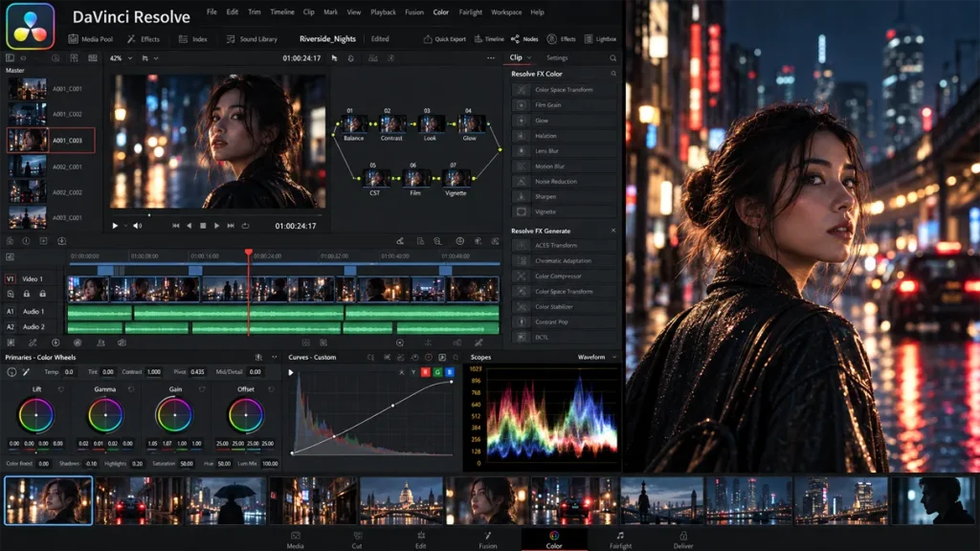Pick the ACES Transform effect

(x=564, y=246)
